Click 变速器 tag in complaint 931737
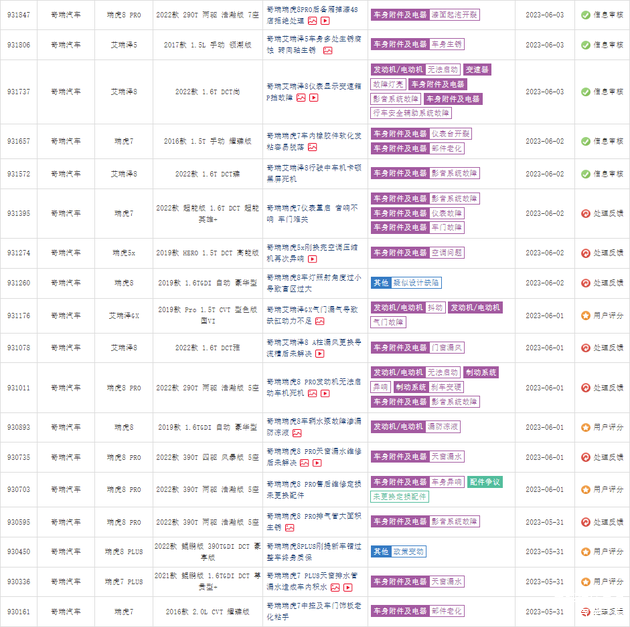630x627 pixels. point(477,71)
